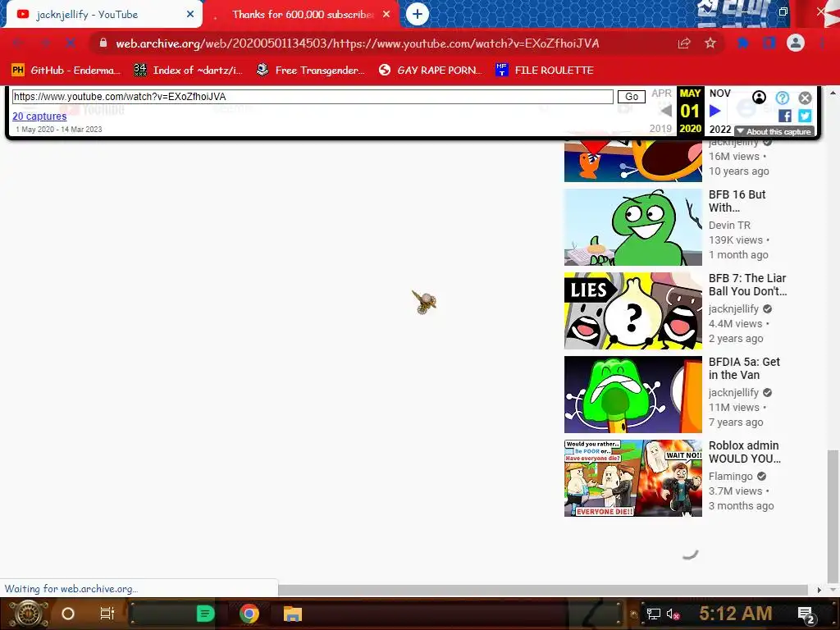Select the NOV capture month
Screen dimensions: 840x630
click(x=719, y=94)
